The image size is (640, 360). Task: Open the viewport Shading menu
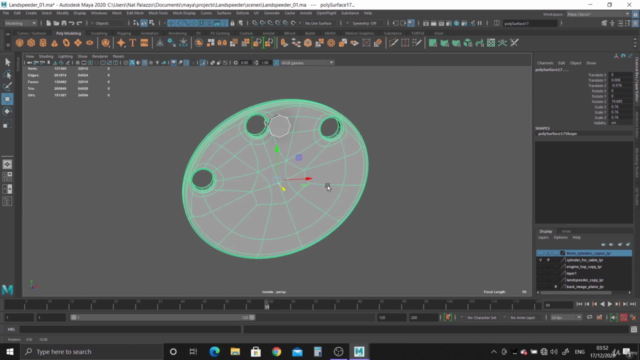46,56
